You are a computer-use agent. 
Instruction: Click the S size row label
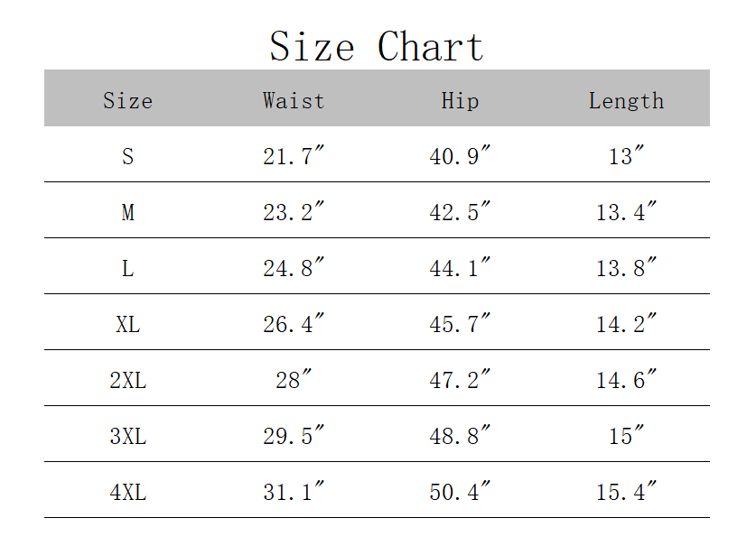127,157
